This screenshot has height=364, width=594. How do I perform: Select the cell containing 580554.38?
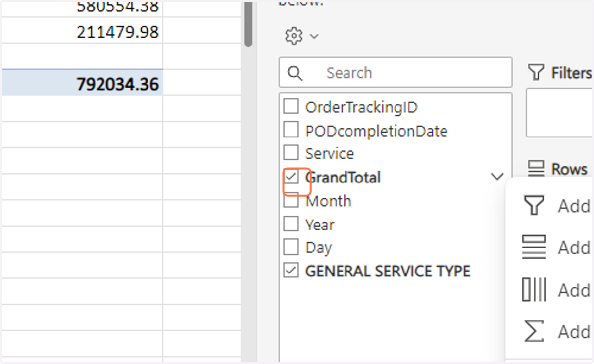coord(82,8)
